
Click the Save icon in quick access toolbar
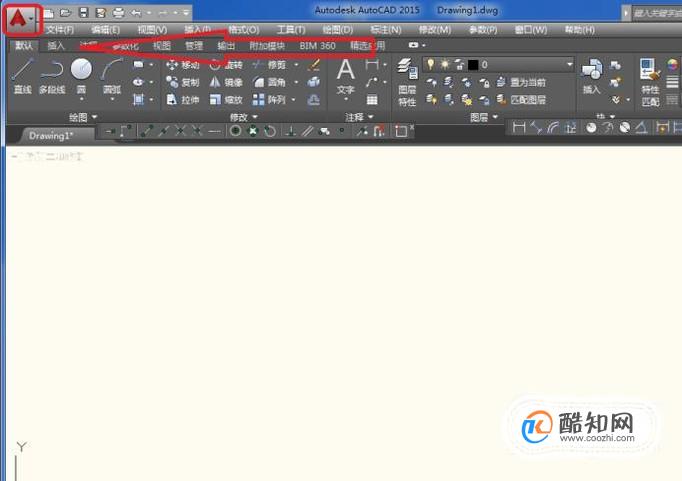click(84, 13)
